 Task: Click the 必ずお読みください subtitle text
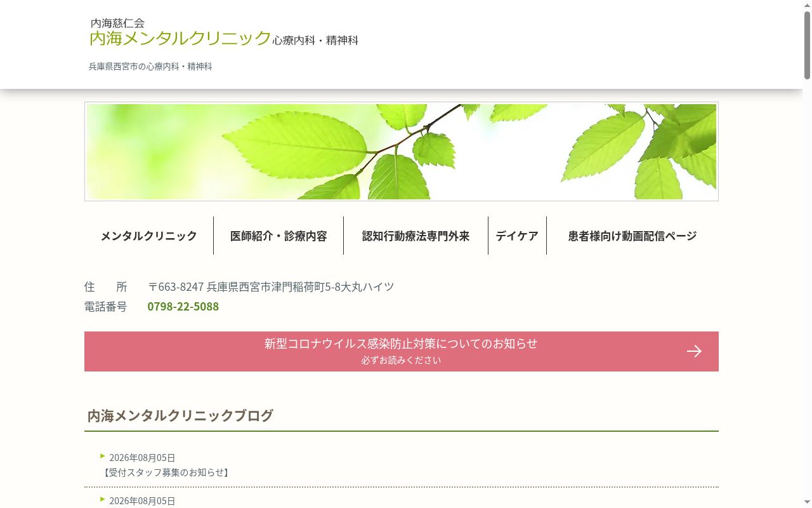[401, 360]
